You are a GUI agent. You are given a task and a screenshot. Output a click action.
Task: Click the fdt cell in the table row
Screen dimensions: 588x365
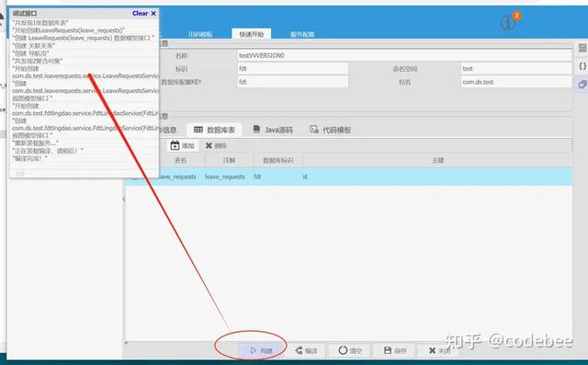point(257,177)
